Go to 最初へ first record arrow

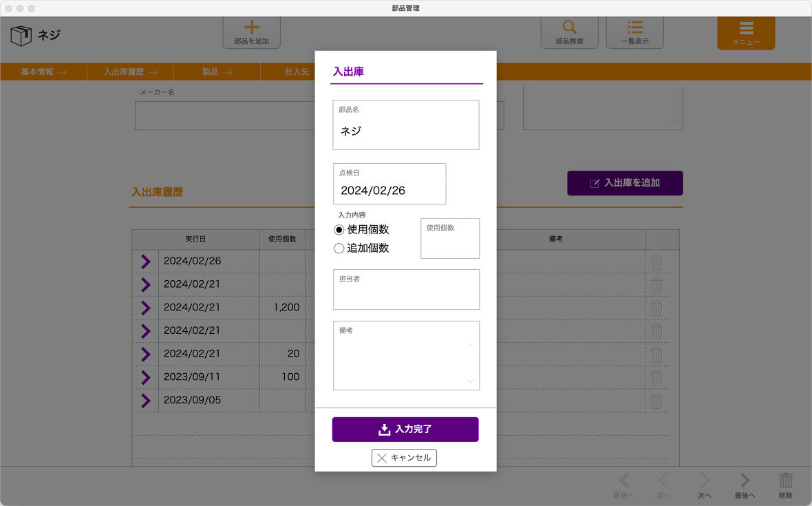pyautogui.click(x=624, y=481)
